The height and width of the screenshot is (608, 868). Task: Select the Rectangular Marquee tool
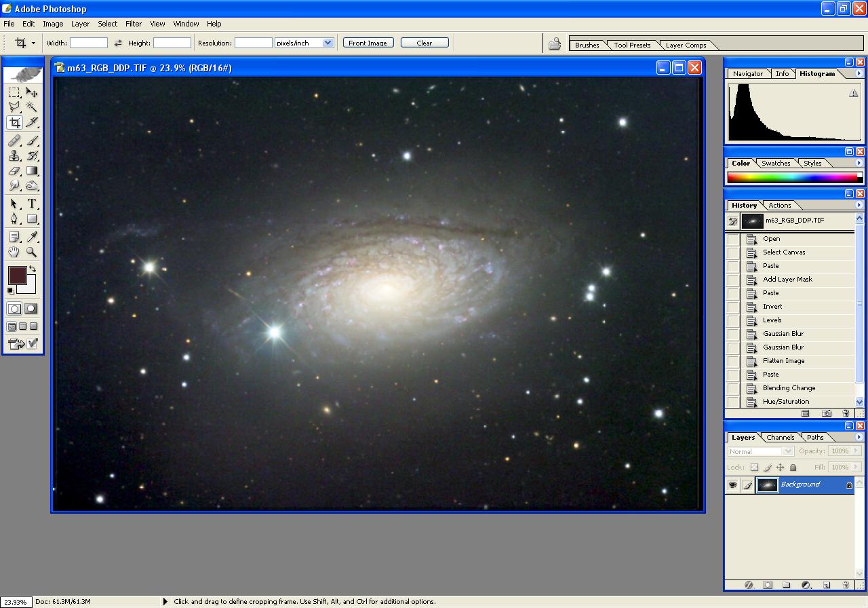(x=14, y=92)
